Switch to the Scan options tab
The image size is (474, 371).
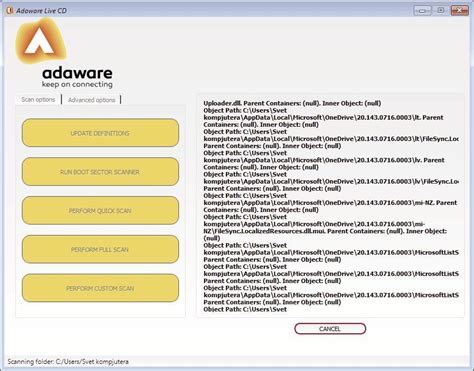(38, 100)
